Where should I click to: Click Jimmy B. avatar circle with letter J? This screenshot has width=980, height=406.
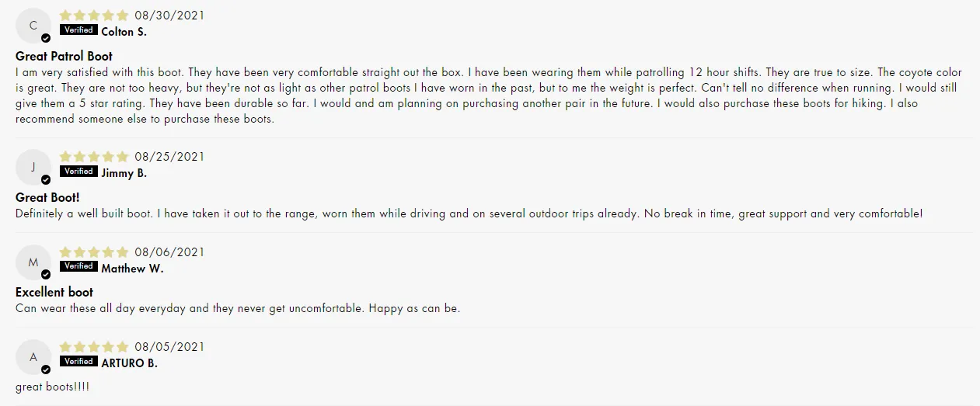tap(33, 167)
